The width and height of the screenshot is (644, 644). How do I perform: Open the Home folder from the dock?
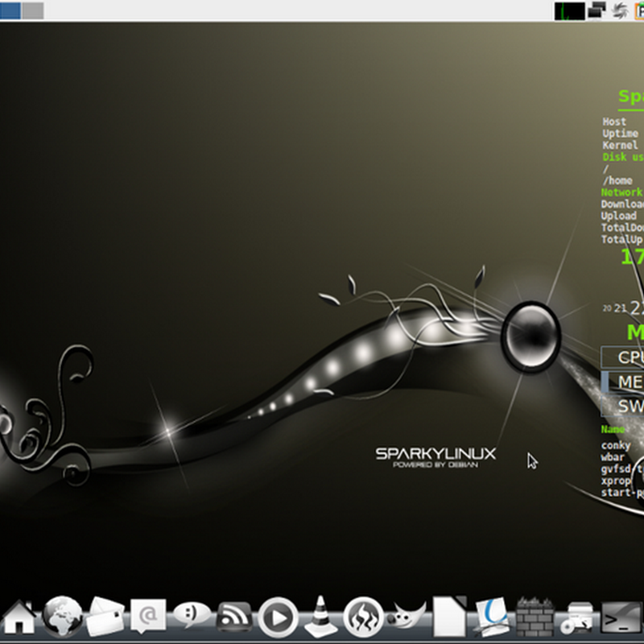(18, 617)
